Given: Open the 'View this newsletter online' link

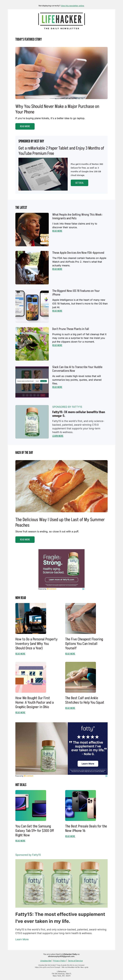Looking at the screenshot, I should tap(73, 6).
